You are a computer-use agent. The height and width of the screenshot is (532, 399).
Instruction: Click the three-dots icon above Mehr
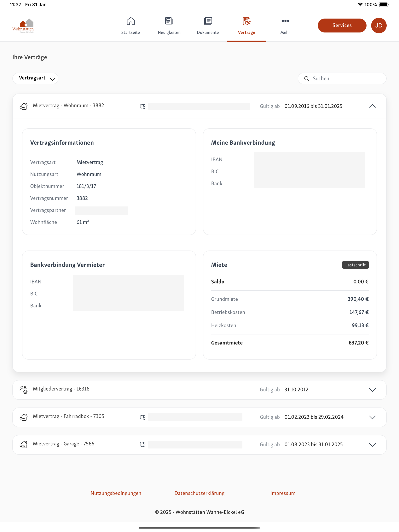point(285,21)
